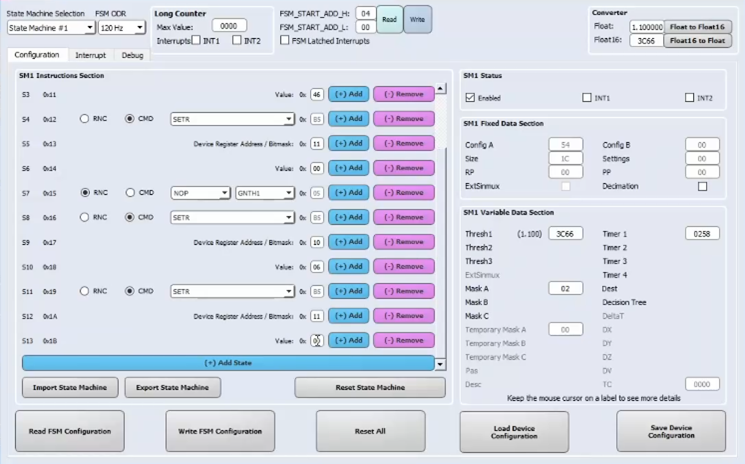Toggle Long Counter INT1 interrupt checkbox
Screen dimensions: 745x464
click(x=196, y=41)
